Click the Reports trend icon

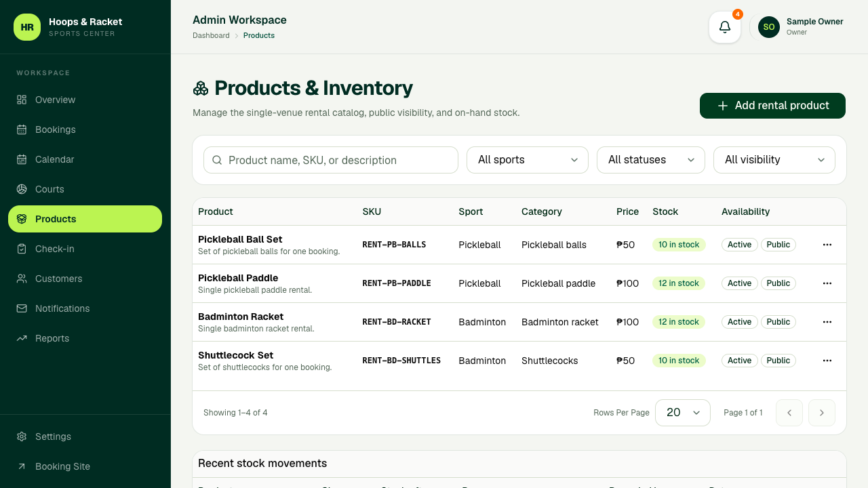[22, 338]
